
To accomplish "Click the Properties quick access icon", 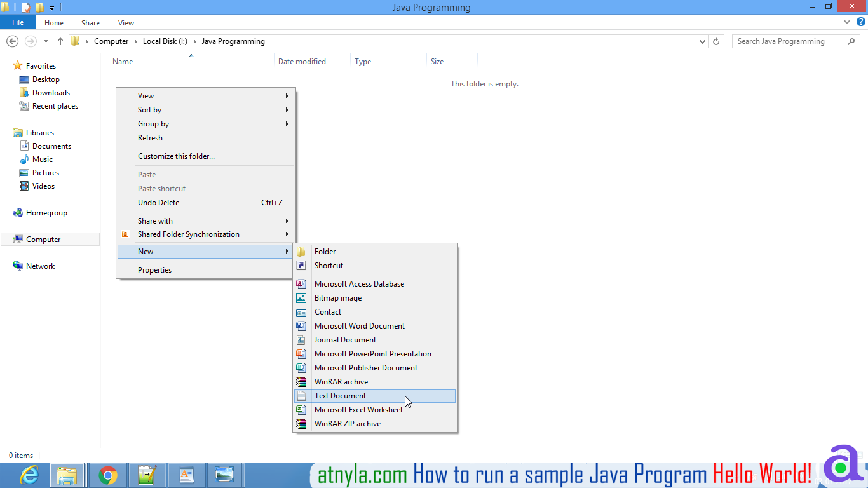I will tap(25, 7).
